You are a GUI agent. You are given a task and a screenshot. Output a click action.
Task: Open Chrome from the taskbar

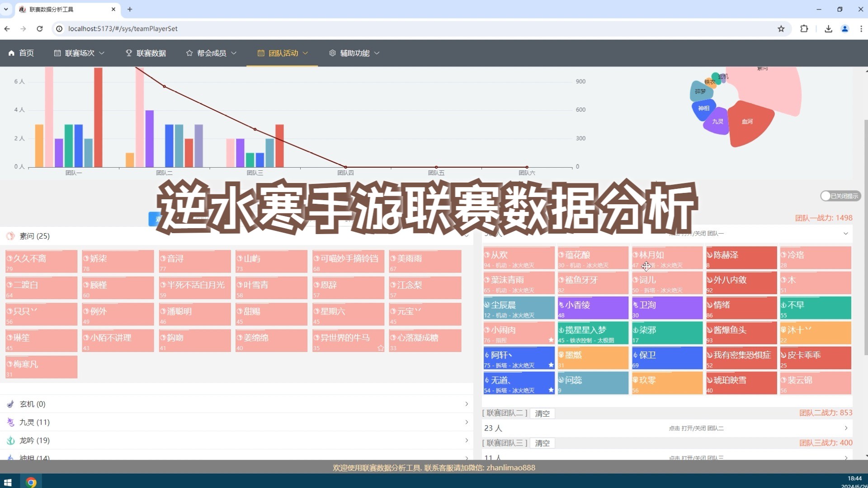pyautogui.click(x=31, y=482)
